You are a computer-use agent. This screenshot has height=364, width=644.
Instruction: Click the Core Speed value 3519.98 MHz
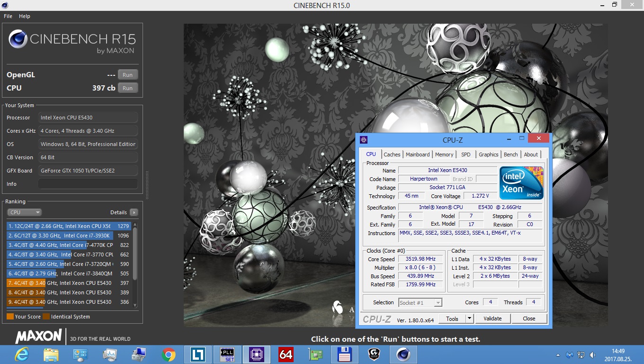[x=420, y=259]
